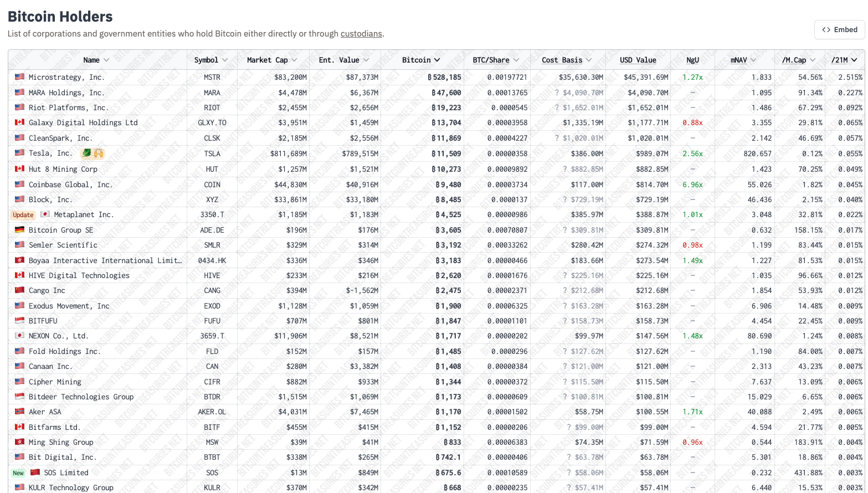Click the NgU column header
The width and height of the screenshot is (868, 493).
coord(692,60)
